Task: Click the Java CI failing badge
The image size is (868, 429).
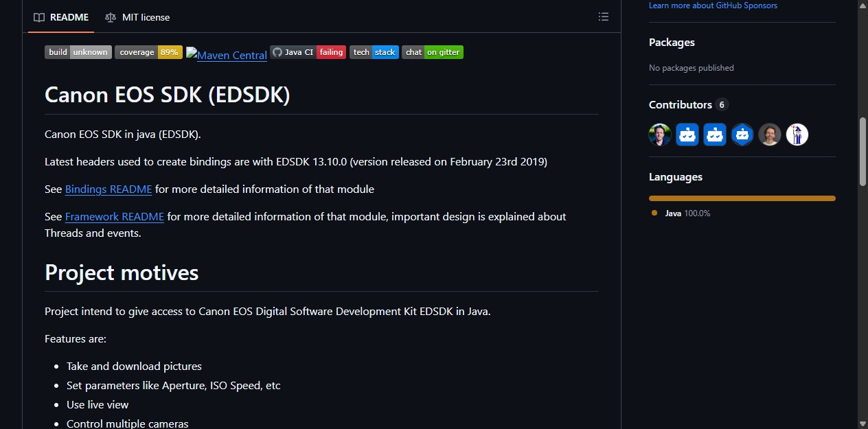Action: (x=308, y=52)
